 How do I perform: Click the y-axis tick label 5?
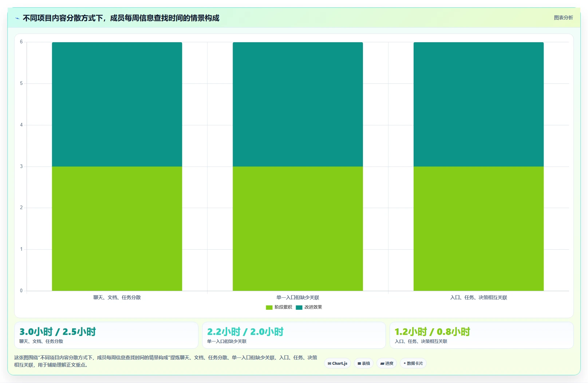point(21,83)
